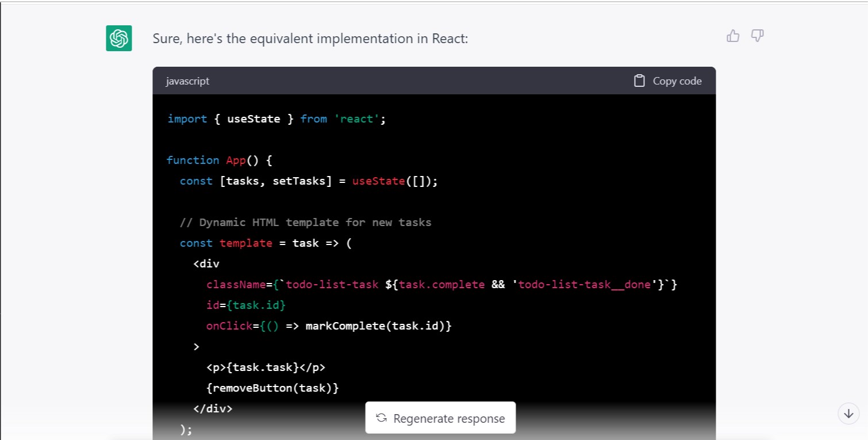868x440 pixels.
Task: Click the "Dynamic HTML template" comment line
Action: pyautogui.click(x=305, y=223)
